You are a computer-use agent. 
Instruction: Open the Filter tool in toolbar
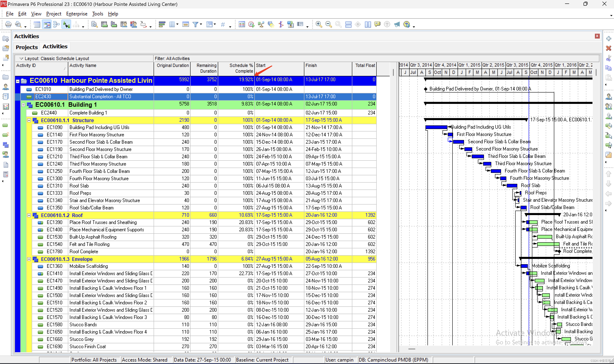(x=195, y=24)
